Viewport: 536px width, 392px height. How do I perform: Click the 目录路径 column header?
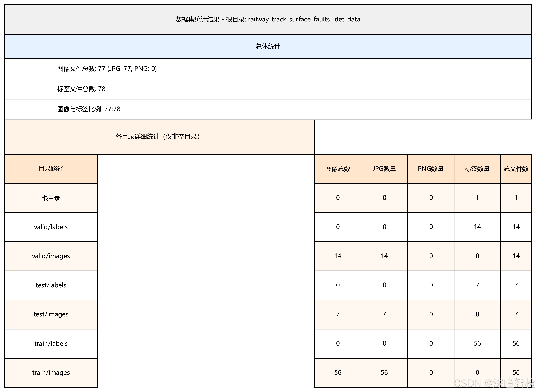click(x=51, y=169)
